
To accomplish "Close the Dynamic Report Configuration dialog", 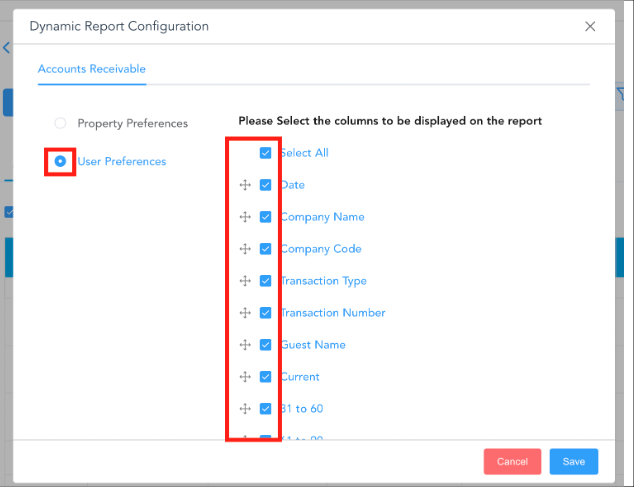I will click(590, 26).
